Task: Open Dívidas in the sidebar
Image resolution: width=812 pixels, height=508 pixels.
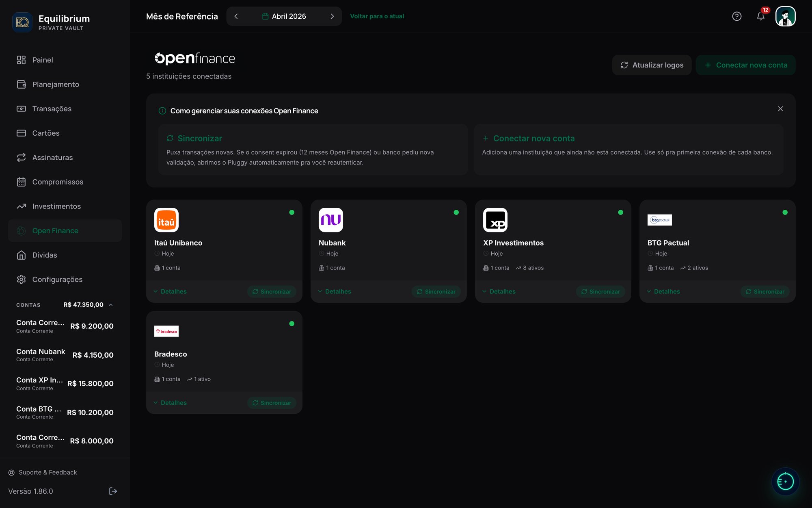Action: (65, 255)
